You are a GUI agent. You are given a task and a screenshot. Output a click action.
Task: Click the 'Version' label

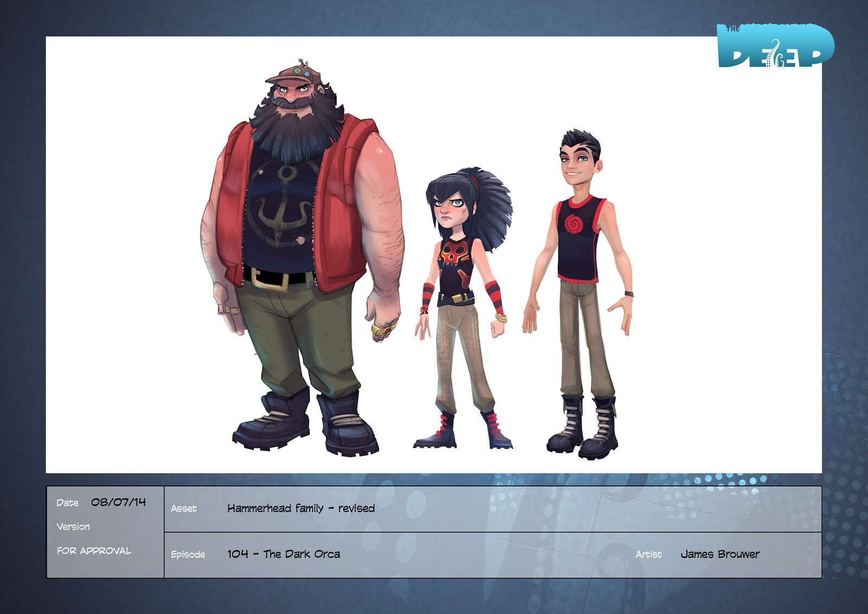73,527
